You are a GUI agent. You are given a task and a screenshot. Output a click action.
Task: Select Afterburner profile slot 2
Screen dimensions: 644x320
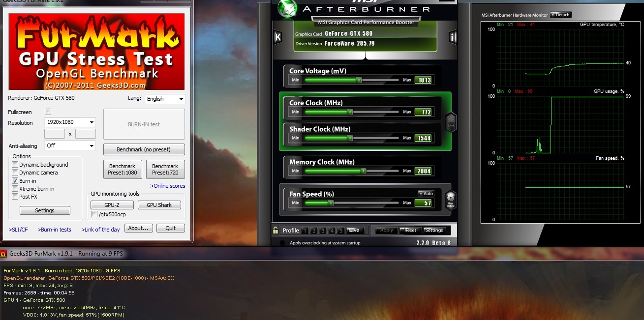[314, 231]
